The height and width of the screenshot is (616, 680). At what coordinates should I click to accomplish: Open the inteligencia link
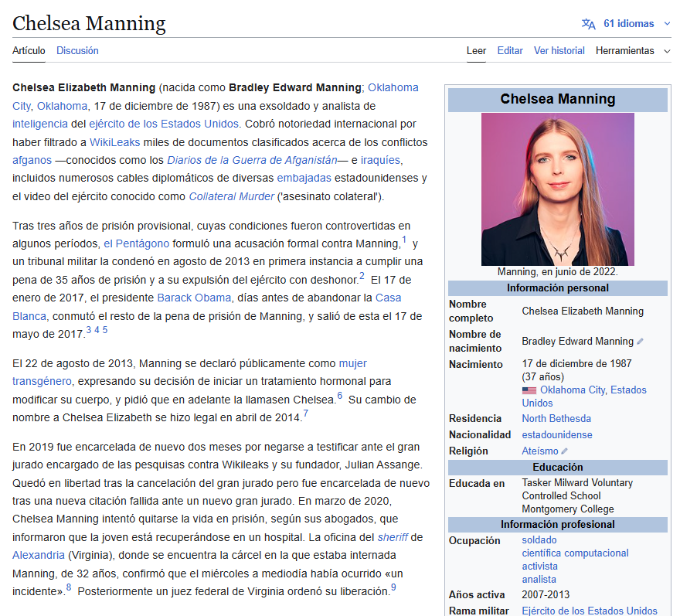[x=40, y=124]
